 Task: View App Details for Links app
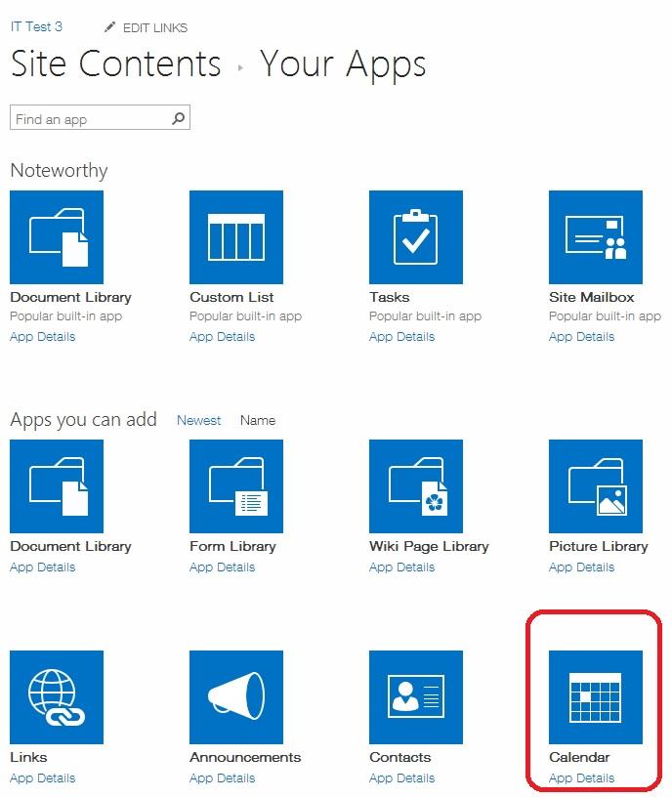[x=42, y=778]
